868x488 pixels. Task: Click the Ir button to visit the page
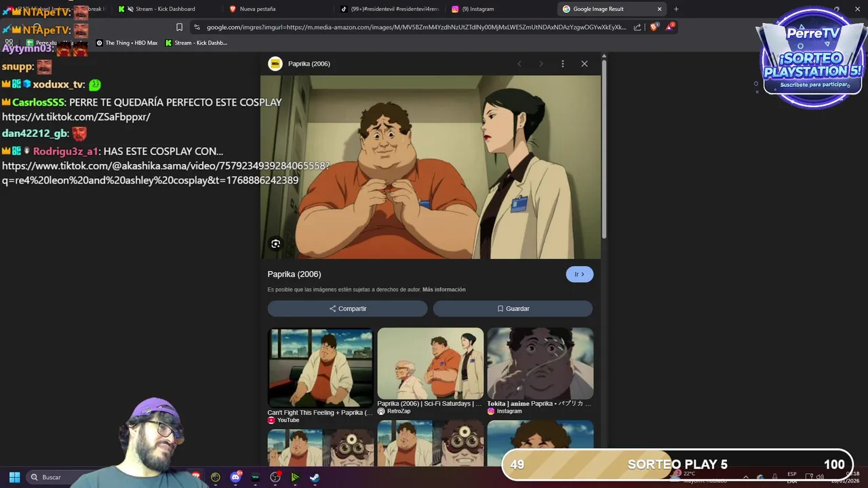pyautogui.click(x=579, y=274)
